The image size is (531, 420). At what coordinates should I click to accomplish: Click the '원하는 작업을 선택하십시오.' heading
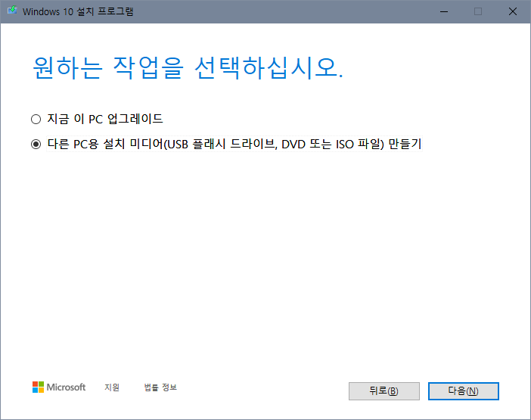click(x=188, y=68)
